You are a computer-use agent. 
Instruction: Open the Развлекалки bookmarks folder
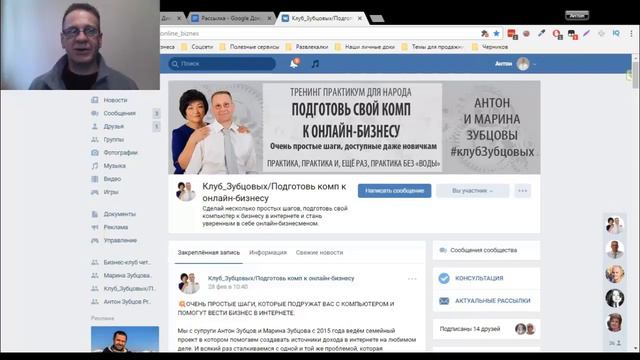pos(307,47)
